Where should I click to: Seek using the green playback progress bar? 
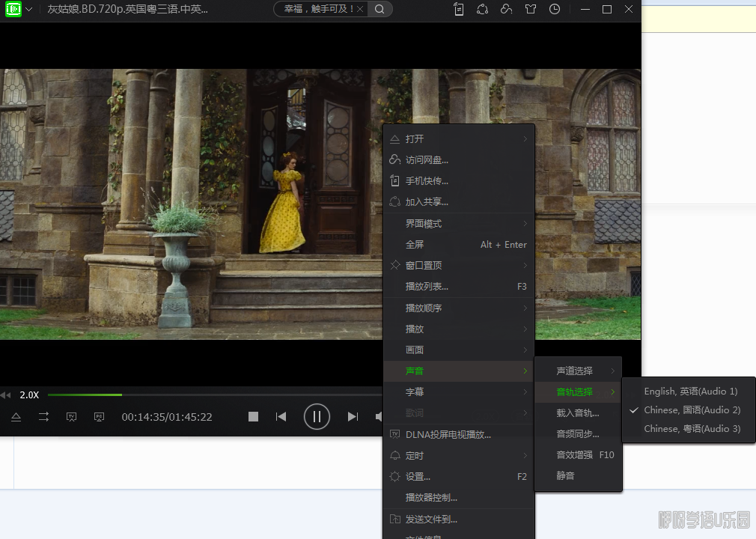(x=215, y=395)
